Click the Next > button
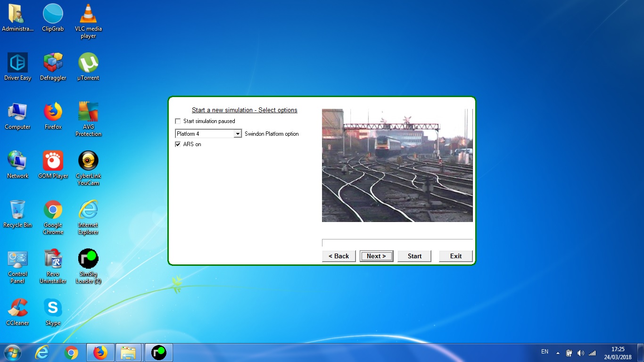The image size is (644, 362). (376, 256)
